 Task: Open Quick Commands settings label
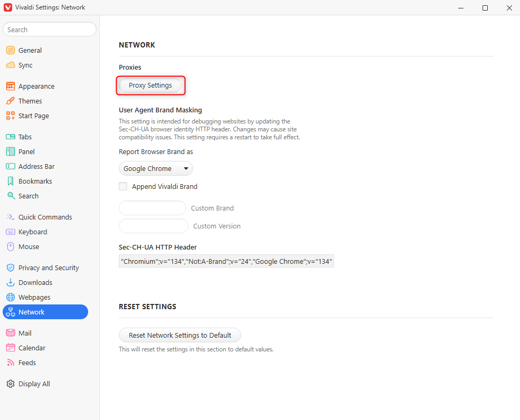coord(45,217)
